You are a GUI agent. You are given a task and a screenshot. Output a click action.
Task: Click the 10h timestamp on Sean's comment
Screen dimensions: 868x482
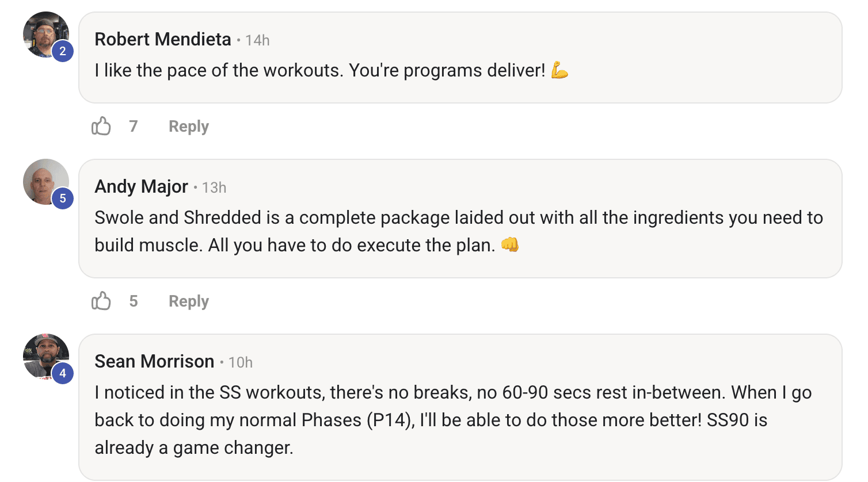pyautogui.click(x=241, y=362)
